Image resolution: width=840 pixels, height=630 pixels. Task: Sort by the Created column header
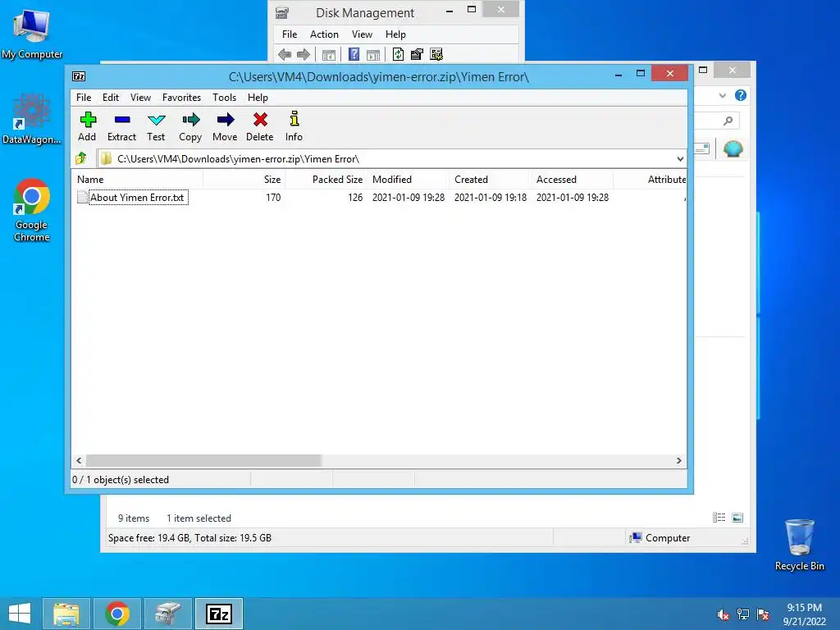pos(489,180)
